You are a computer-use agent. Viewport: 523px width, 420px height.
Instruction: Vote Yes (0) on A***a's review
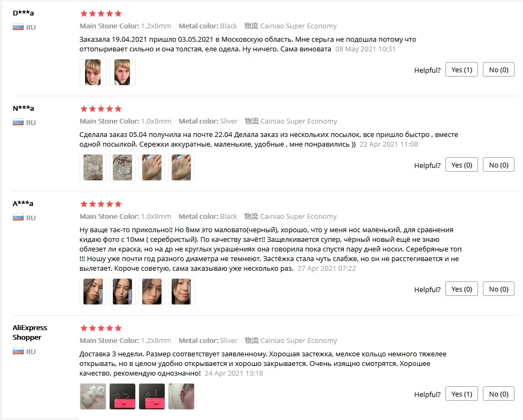462,289
